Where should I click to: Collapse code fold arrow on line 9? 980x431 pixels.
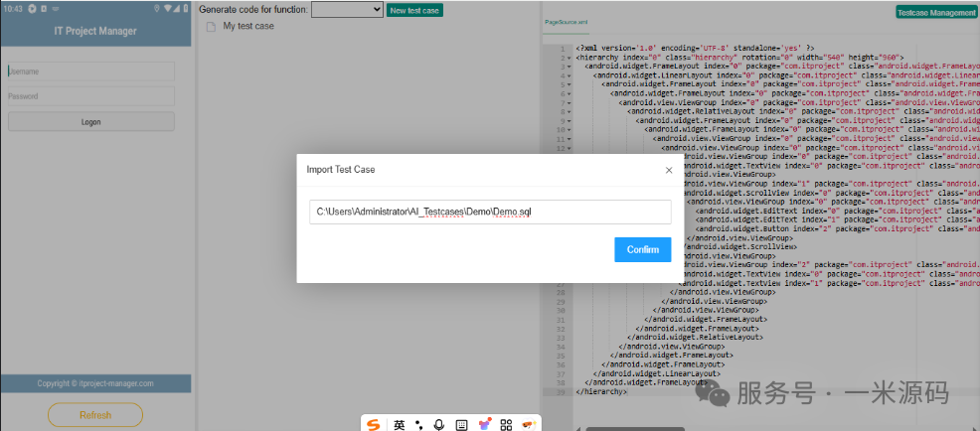coord(570,120)
